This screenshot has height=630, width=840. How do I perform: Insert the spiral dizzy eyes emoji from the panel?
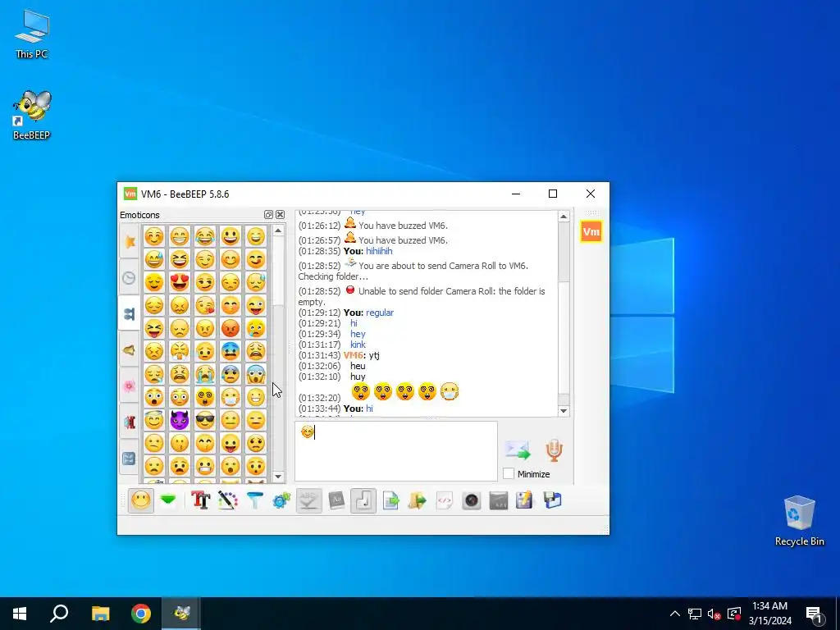(204, 397)
